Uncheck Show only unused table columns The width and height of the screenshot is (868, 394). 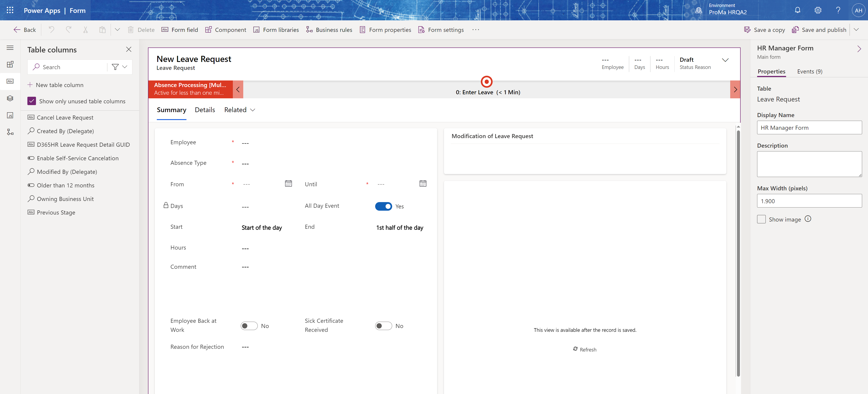[32, 101]
